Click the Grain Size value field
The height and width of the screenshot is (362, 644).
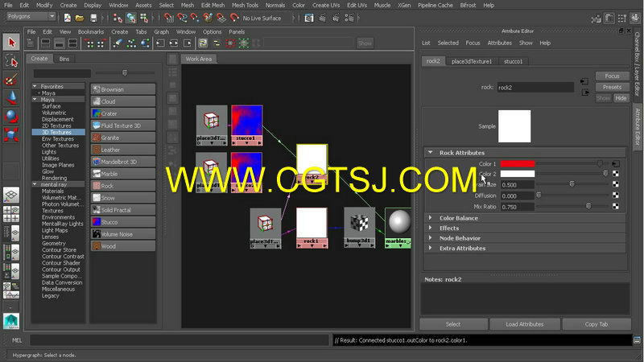(518, 185)
